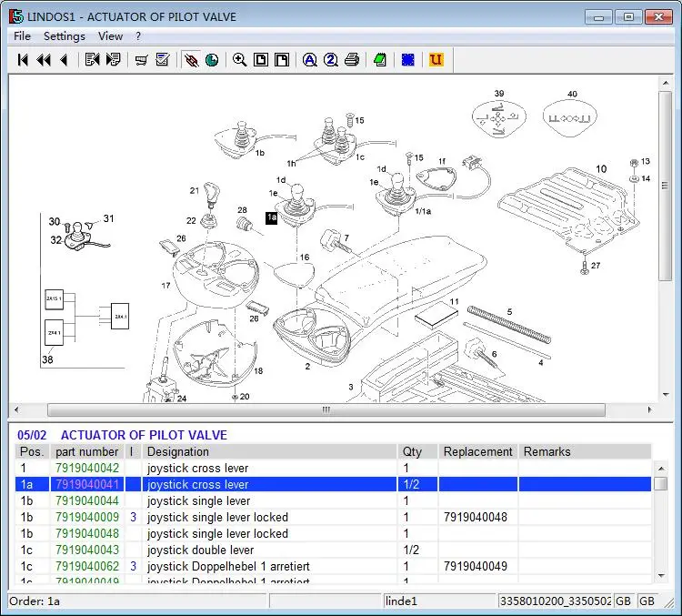Open the View menu

tap(110, 36)
